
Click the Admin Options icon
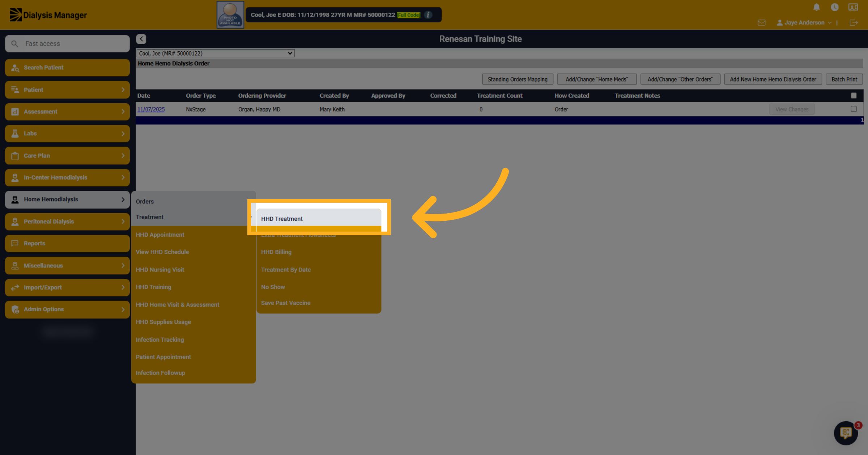[x=15, y=309]
